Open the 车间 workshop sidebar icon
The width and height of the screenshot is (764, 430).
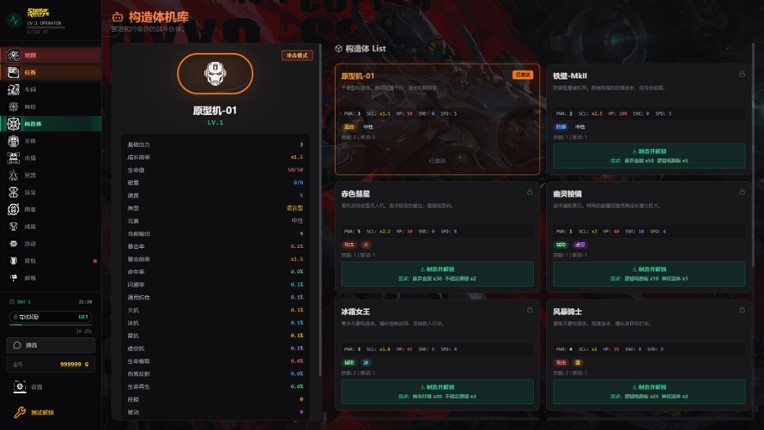pyautogui.click(x=14, y=90)
